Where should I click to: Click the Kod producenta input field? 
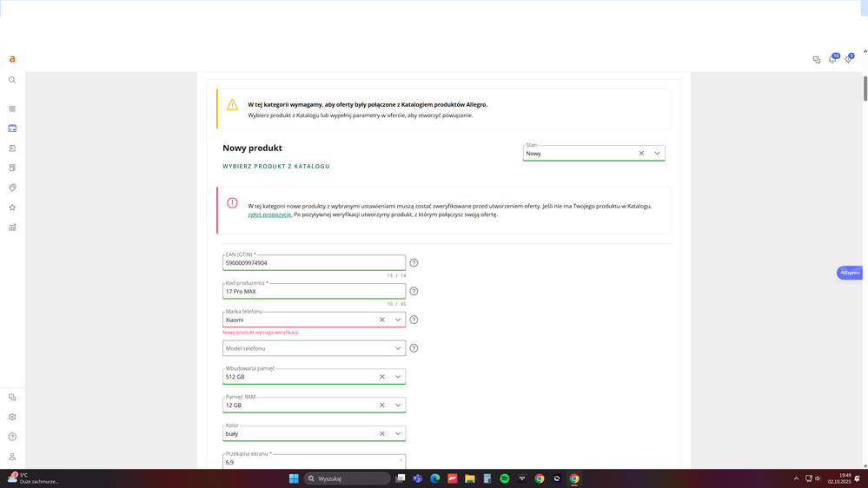click(x=304, y=291)
